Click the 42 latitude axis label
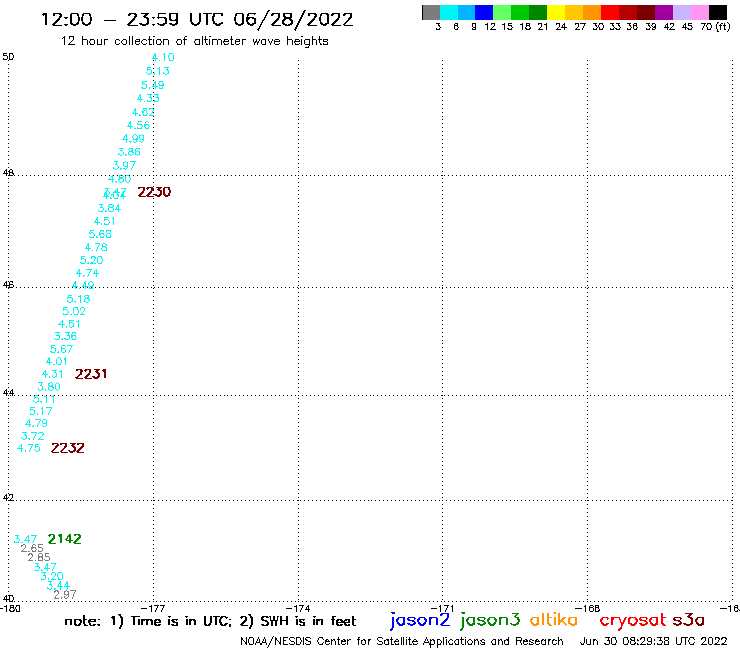The height and width of the screenshot is (650, 740). [x=8, y=498]
